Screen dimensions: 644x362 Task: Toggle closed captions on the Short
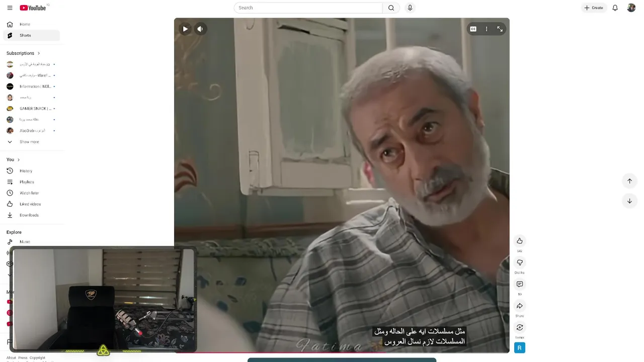click(473, 29)
